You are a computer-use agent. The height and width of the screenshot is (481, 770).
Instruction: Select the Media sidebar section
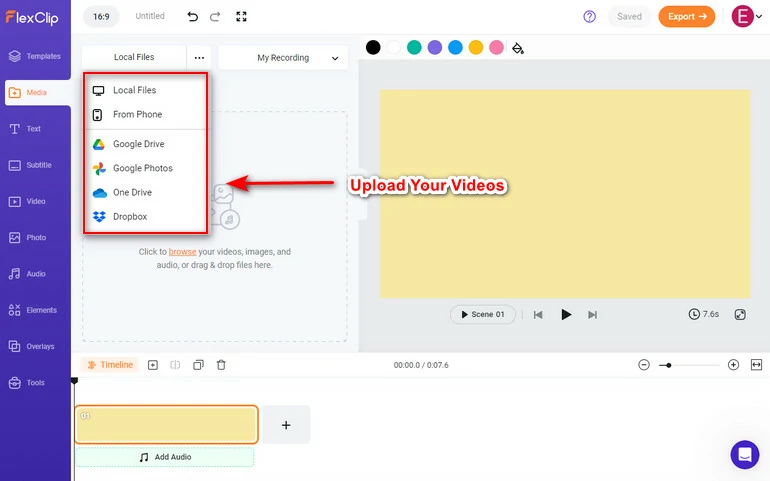(x=37, y=92)
